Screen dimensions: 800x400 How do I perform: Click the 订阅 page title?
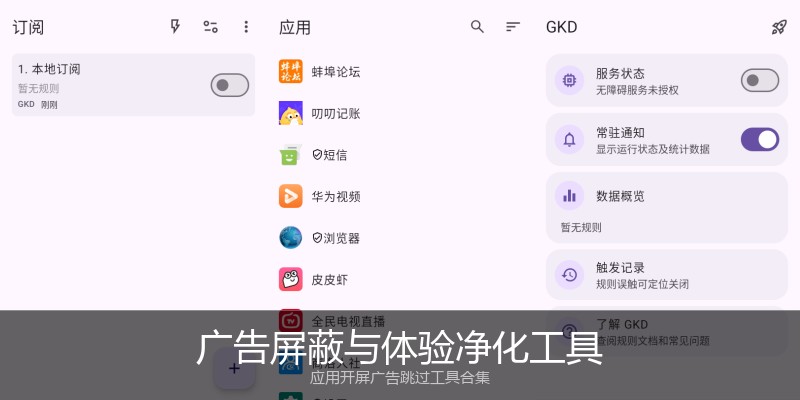pos(28,27)
